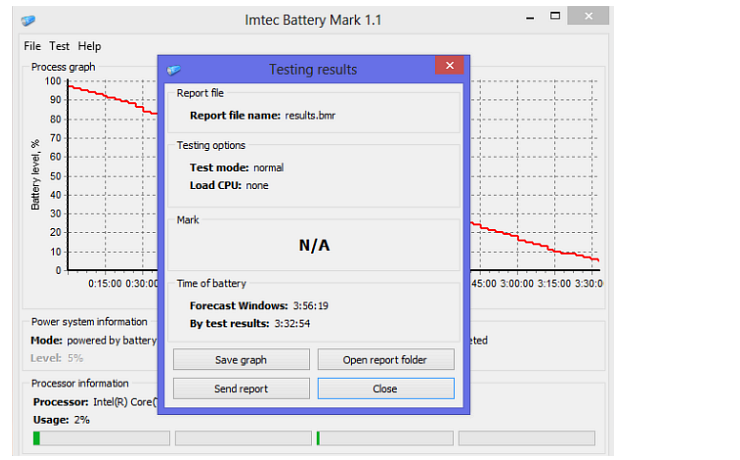Click the results.bmr report file name
Screen dimensions: 740x460
[x=310, y=116]
